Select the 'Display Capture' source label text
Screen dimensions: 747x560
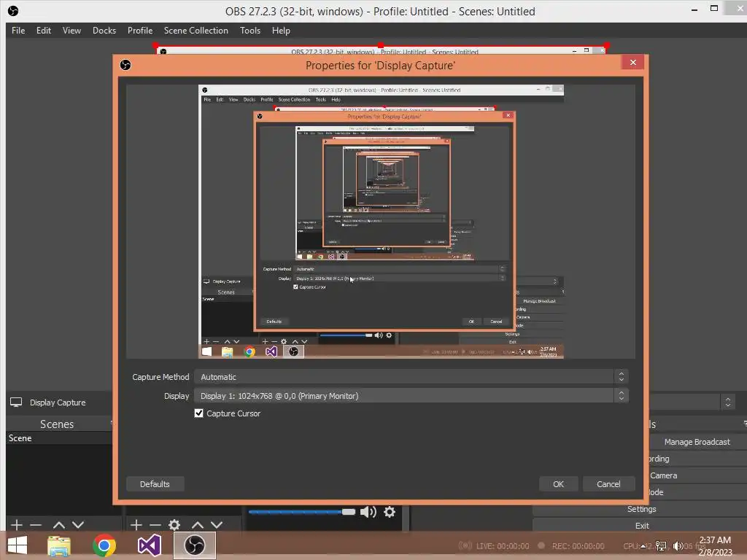coord(58,402)
